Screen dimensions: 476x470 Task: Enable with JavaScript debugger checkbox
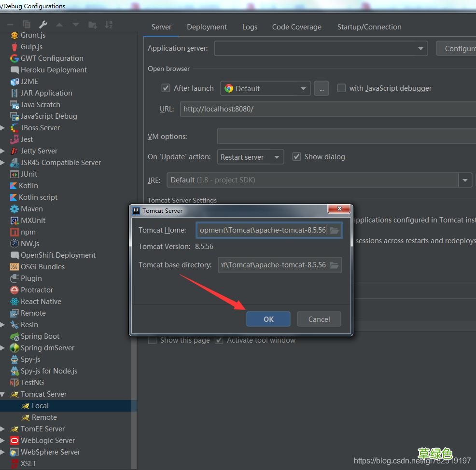[x=341, y=88]
